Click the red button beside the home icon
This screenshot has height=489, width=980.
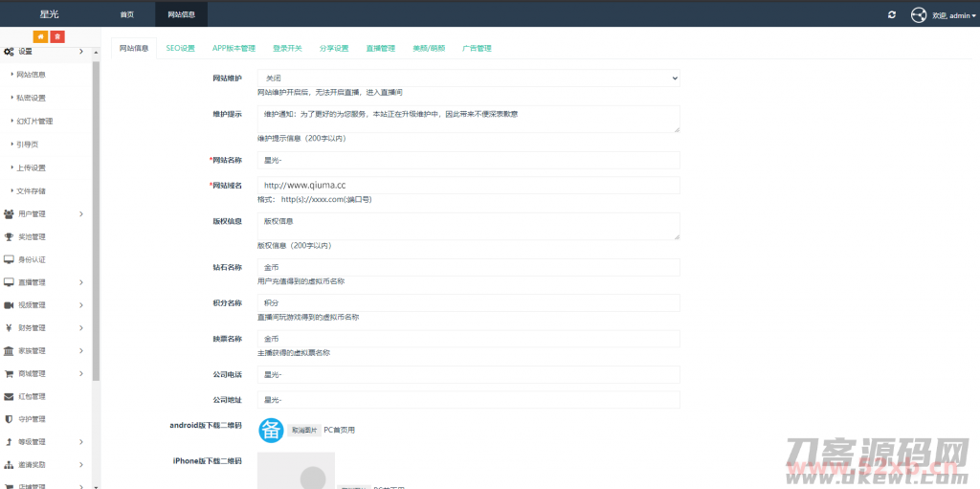[x=56, y=36]
